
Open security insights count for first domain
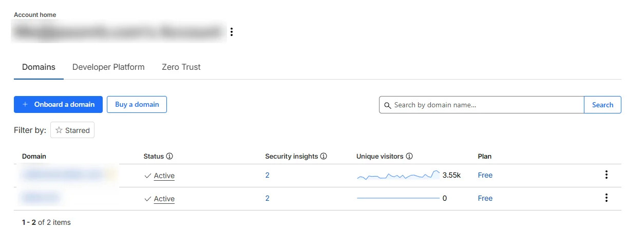[267, 175]
